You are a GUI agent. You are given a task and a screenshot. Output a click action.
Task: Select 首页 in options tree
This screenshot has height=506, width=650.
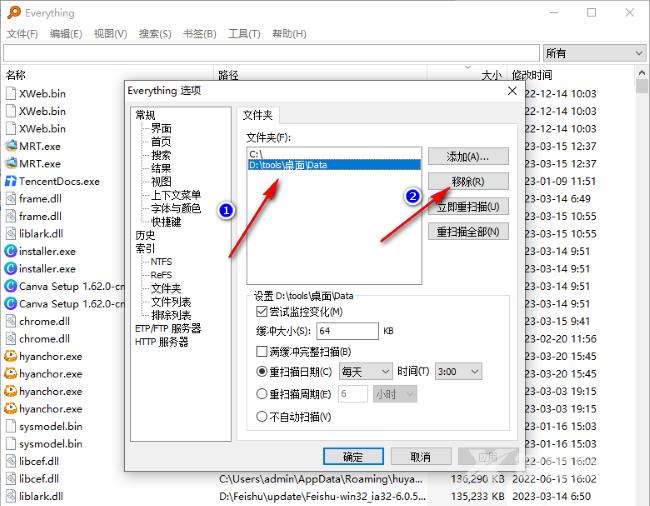tap(161, 142)
